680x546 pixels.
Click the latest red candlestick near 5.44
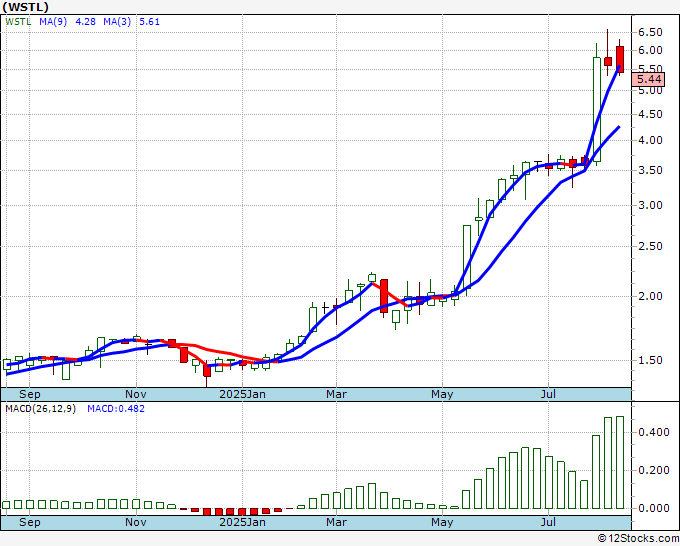tap(620, 59)
